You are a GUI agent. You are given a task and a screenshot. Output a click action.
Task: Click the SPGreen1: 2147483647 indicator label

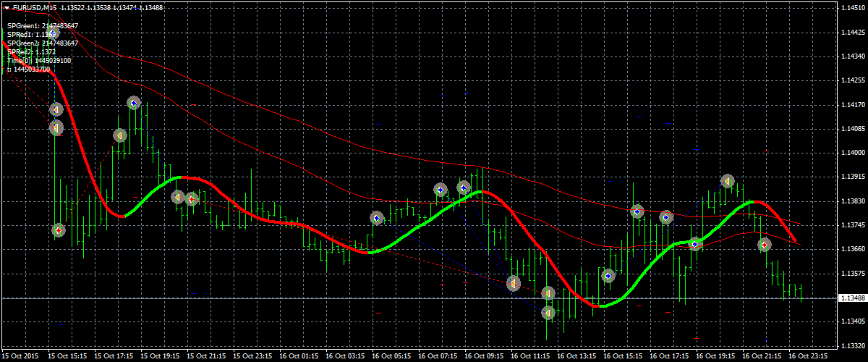click(43, 25)
